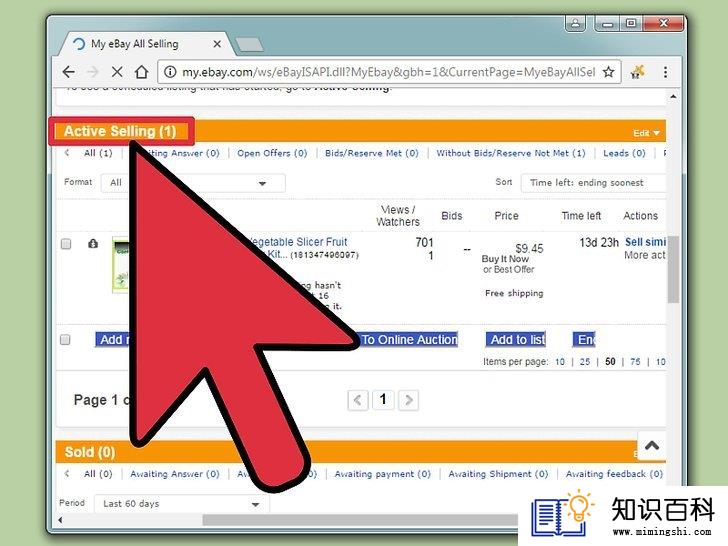
Task: Show 75 items per page
Action: [635, 362]
